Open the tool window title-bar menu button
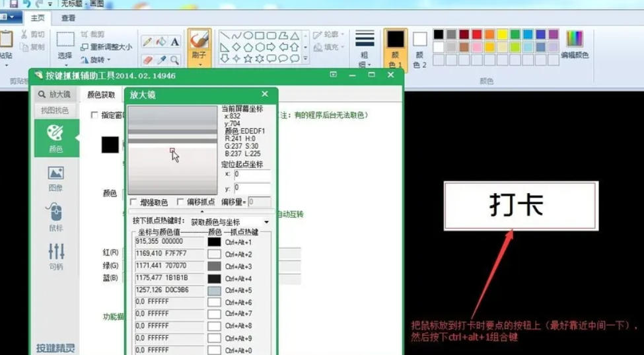This screenshot has height=355, width=644. coord(334,75)
